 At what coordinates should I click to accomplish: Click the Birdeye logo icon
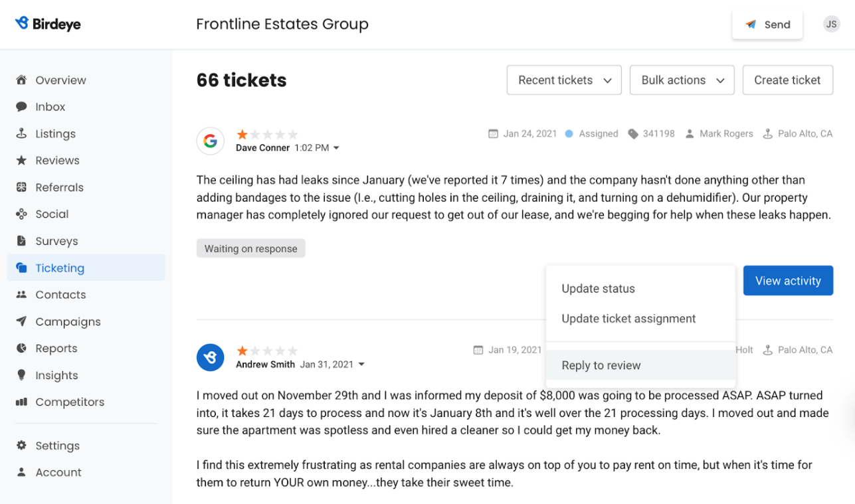click(x=22, y=24)
